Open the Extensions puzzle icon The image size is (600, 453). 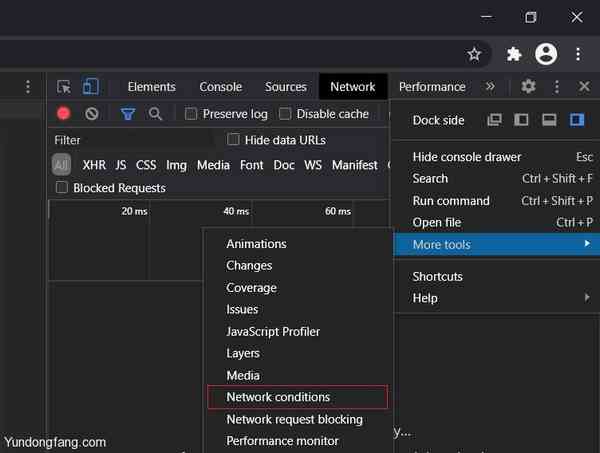(514, 54)
